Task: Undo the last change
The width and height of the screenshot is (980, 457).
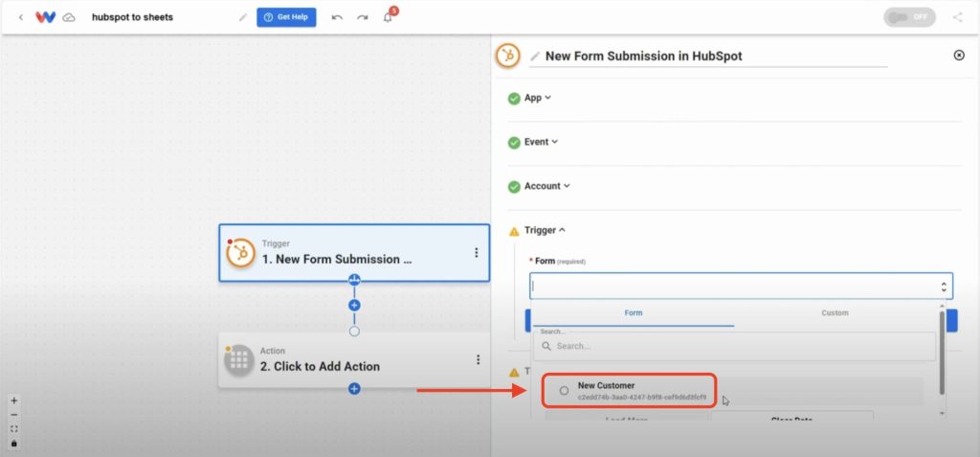Action: [x=338, y=17]
